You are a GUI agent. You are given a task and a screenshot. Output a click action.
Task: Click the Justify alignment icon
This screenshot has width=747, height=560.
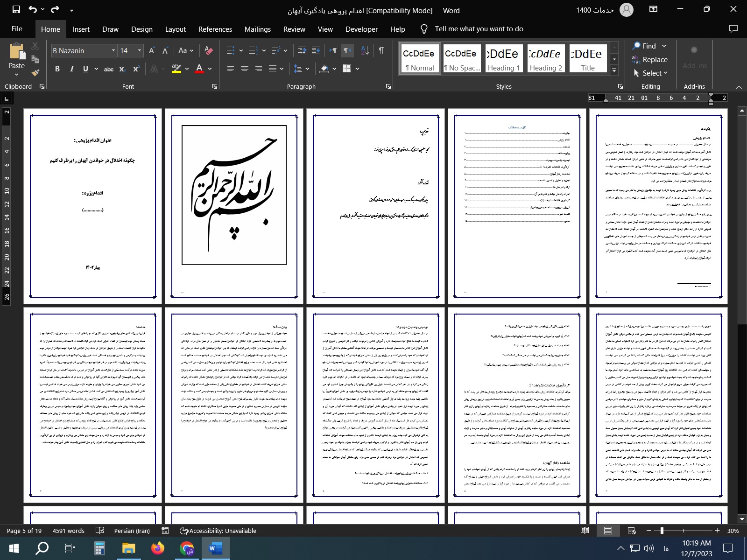coord(273,69)
